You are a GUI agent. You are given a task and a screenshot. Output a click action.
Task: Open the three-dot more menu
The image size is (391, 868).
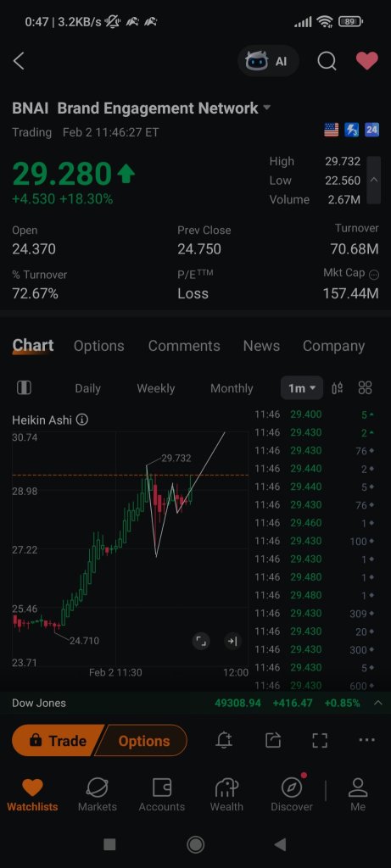366,740
